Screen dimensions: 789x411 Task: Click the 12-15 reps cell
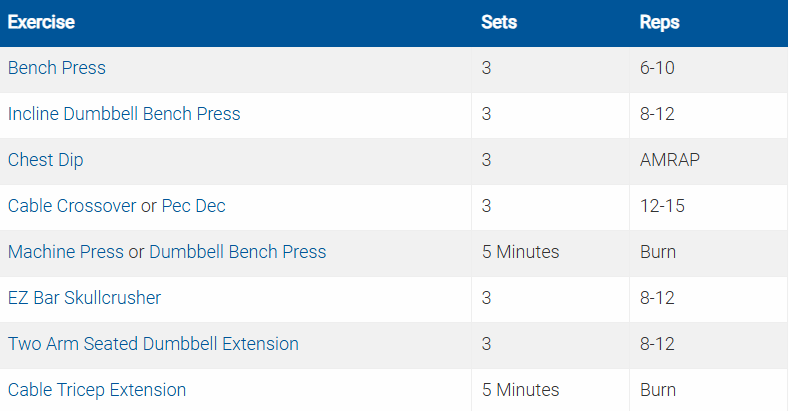point(662,206)
